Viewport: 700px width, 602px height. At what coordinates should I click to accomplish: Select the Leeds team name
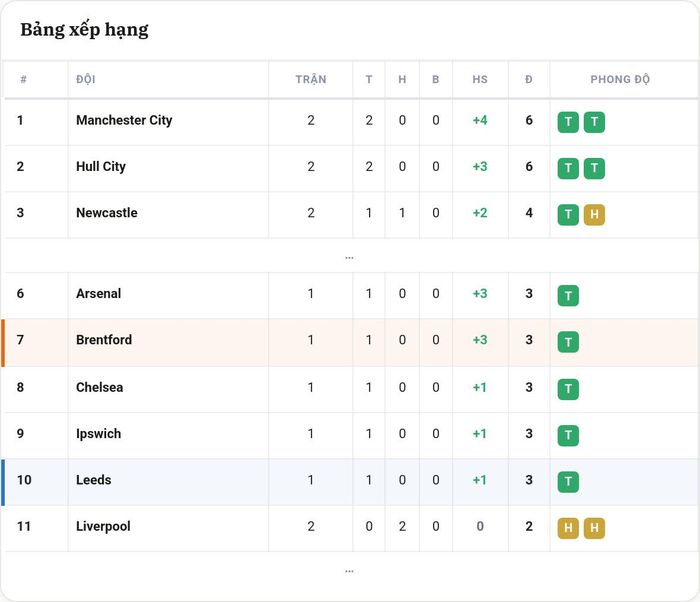click(94, 480)
